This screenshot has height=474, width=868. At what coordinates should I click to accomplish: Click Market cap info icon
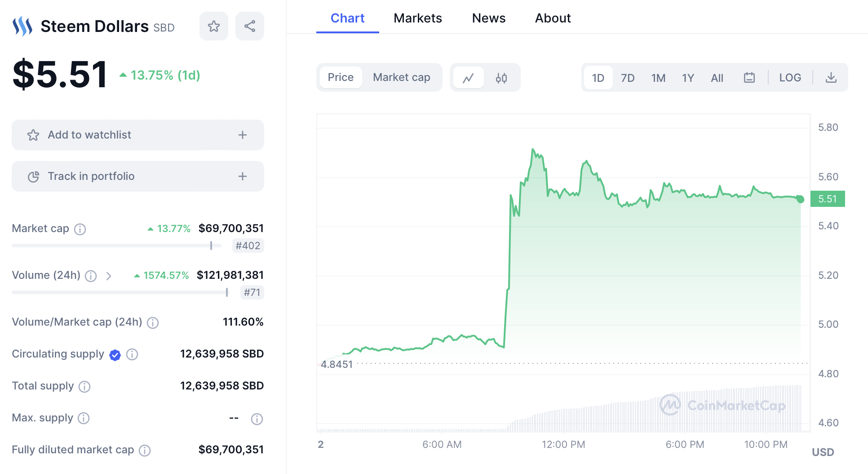pos(80,229)
